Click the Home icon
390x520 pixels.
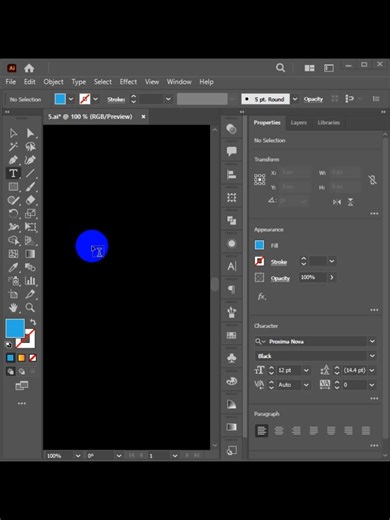tap(29, 68)
